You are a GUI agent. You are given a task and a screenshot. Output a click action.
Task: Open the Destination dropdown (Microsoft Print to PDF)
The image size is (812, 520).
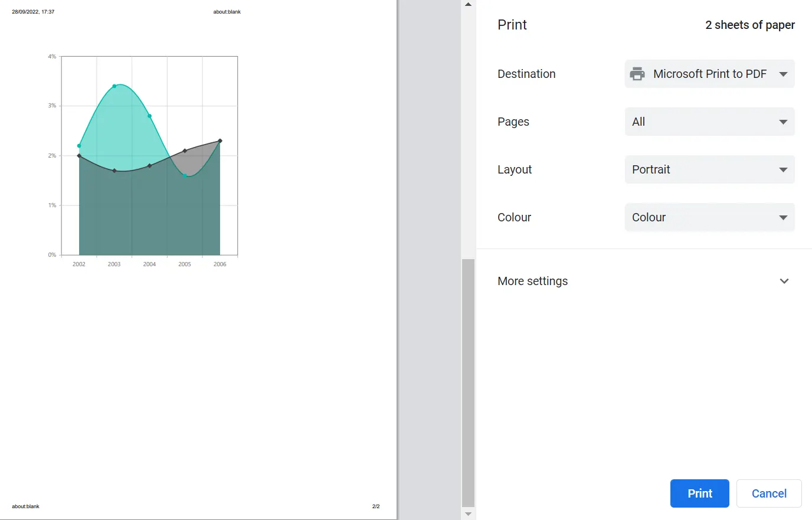coord(709,74)
